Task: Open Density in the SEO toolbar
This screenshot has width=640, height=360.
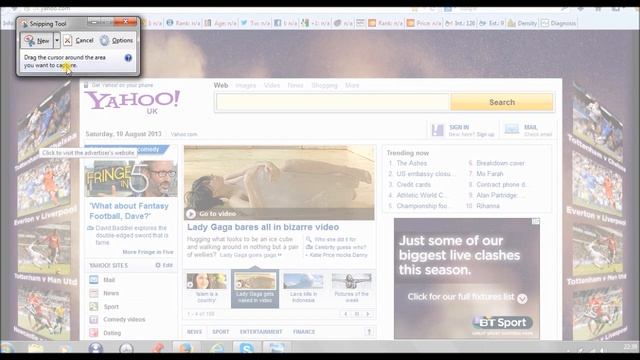Action: (522, 23)
